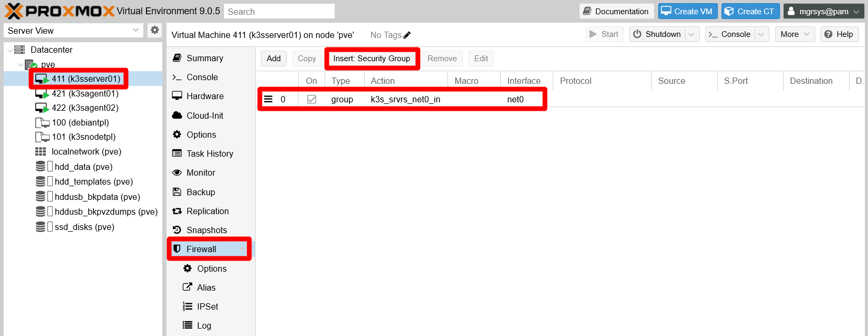Viewport: 868px width, 336px height.
Task: Sort by the Destination column header
Action: point(816,81)
